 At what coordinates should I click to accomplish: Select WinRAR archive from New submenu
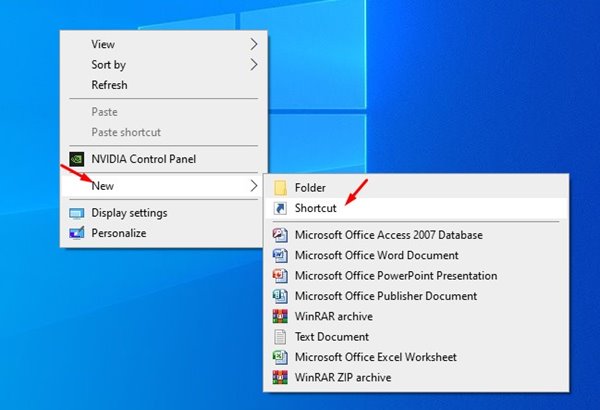coord(333,316)
